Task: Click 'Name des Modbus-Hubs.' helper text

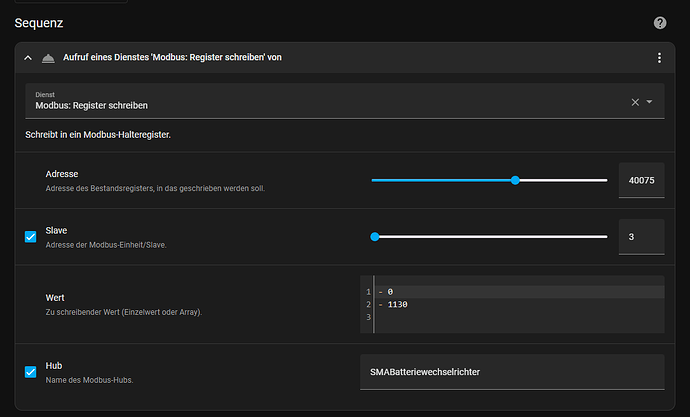Action: click(x=89, y=380)
